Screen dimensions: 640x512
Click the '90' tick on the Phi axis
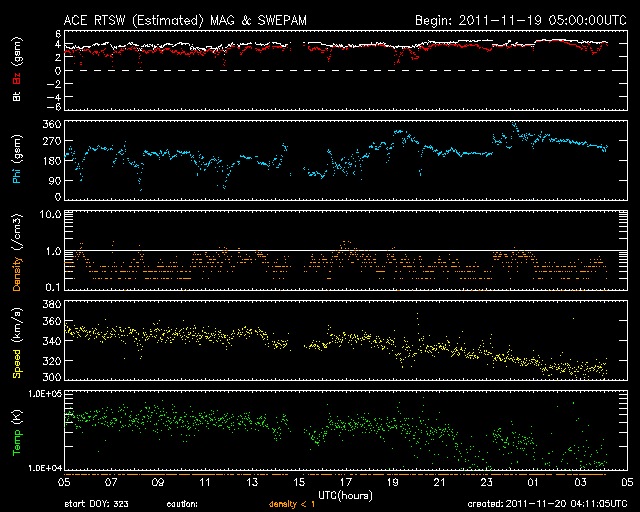(55, 180)
